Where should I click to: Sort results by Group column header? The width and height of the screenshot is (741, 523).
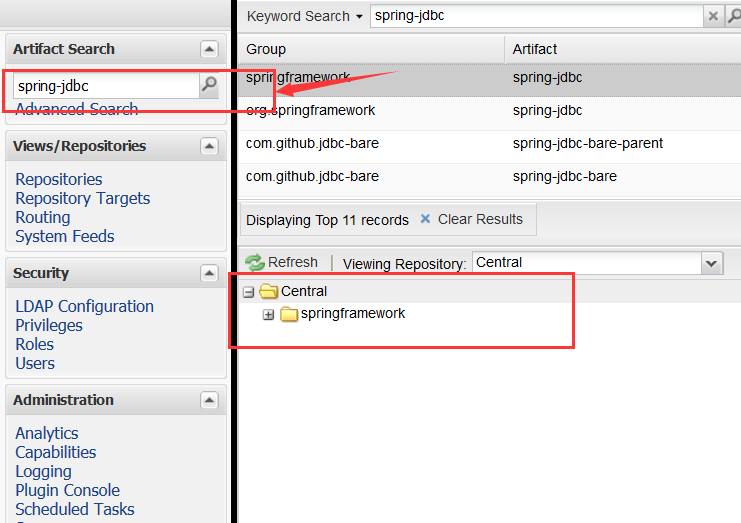click(x=371, y=49)
